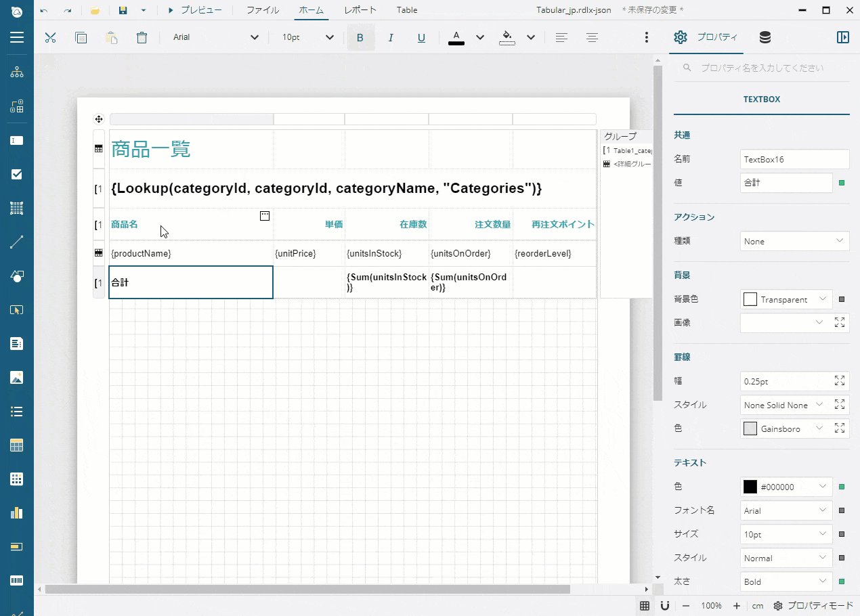
Task: Click the プレビュー preview button
Action: point(194,10)
